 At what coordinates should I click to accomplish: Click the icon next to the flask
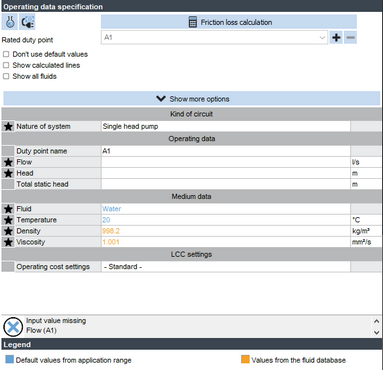click(x=27, y=22)
